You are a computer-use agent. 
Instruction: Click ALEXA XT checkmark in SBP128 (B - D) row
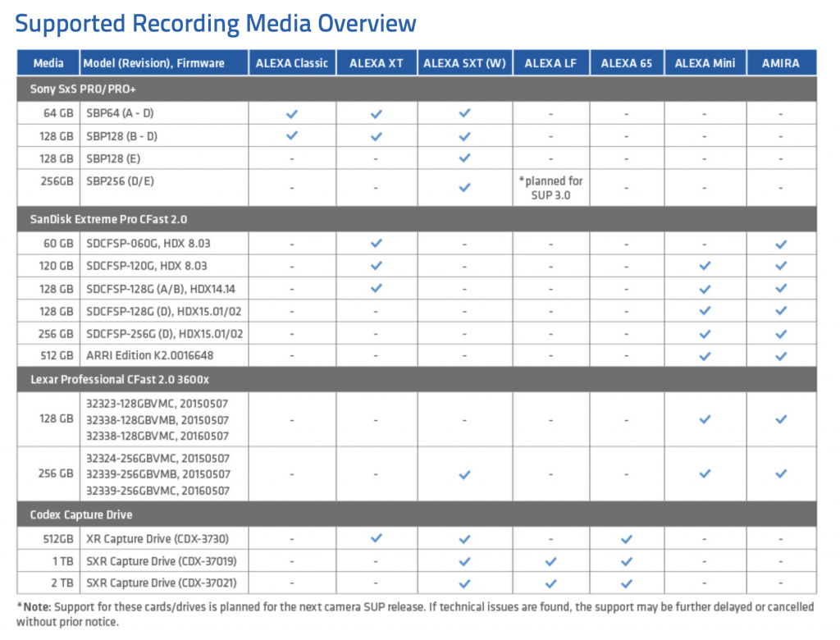377,136
